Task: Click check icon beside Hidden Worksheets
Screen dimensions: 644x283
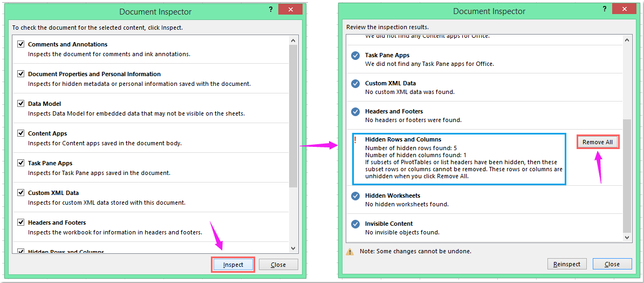Action: coord(355,196)
